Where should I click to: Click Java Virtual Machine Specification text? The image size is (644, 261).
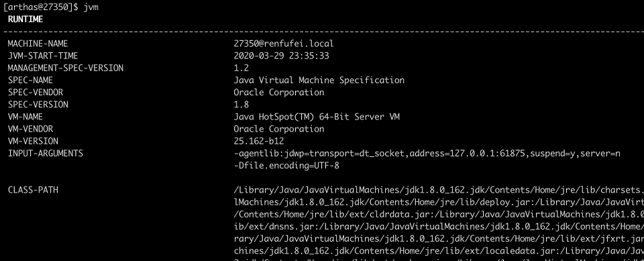319,80
